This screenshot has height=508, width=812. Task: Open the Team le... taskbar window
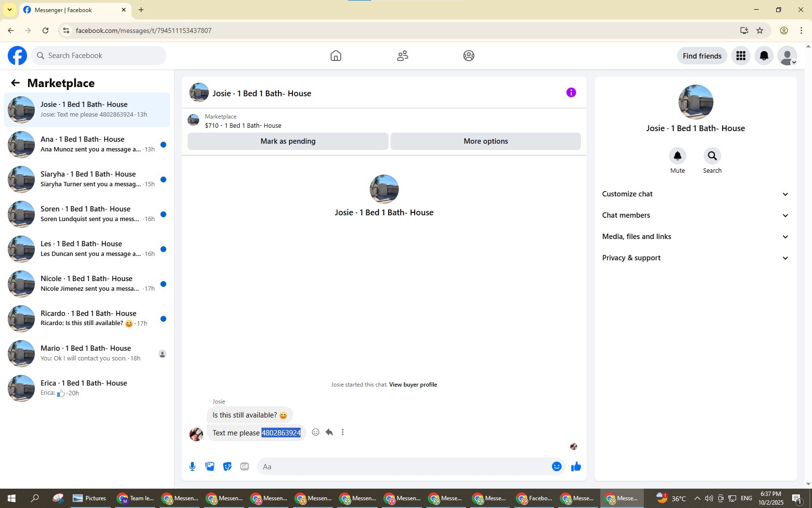[x=135, y=498]
